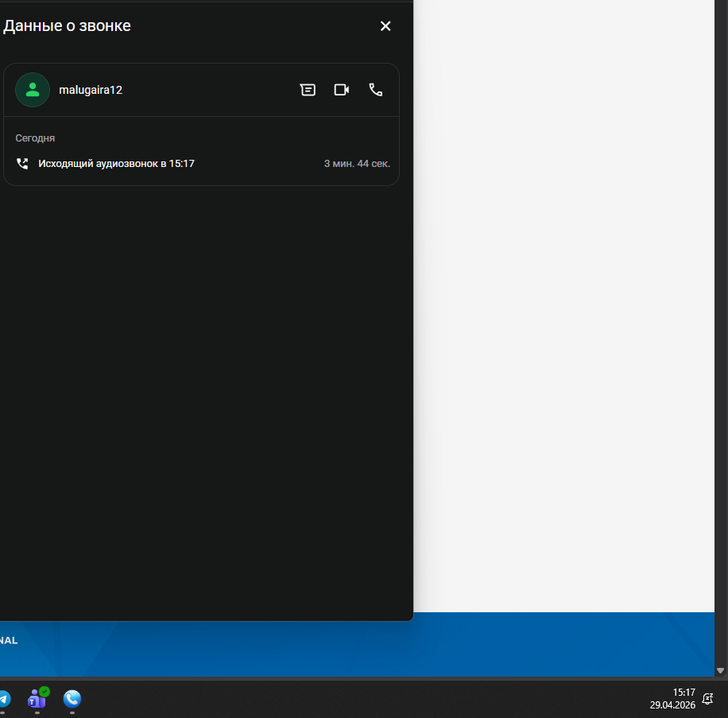Open the blue phone app in taskbar

click(x=72, y=698)
